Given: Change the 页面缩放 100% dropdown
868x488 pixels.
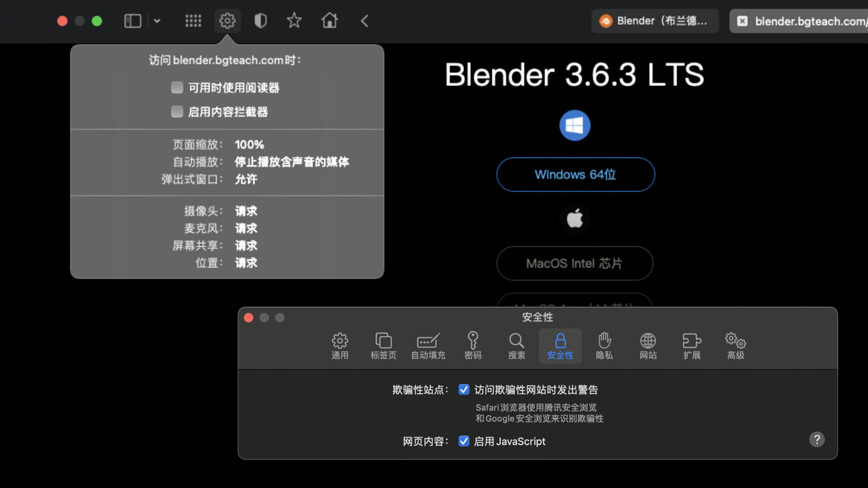Looking at the screenshot, I should point(249,145).
